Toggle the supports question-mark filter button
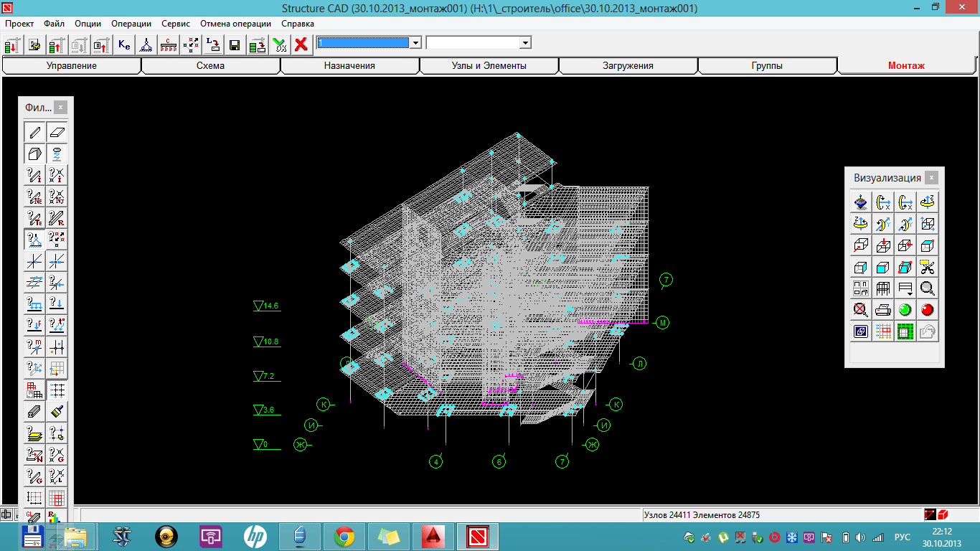The height and width of the screenshot is (551, 980). [x=34, y=239]
